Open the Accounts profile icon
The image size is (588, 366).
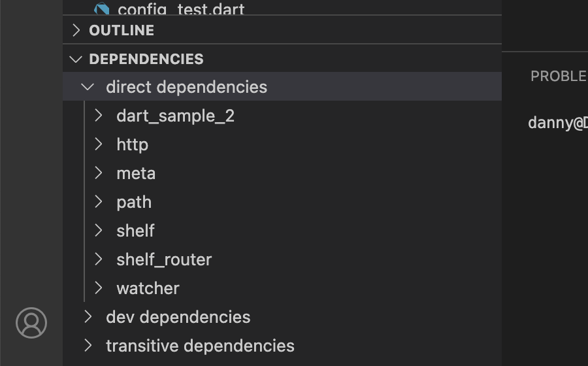31,323
